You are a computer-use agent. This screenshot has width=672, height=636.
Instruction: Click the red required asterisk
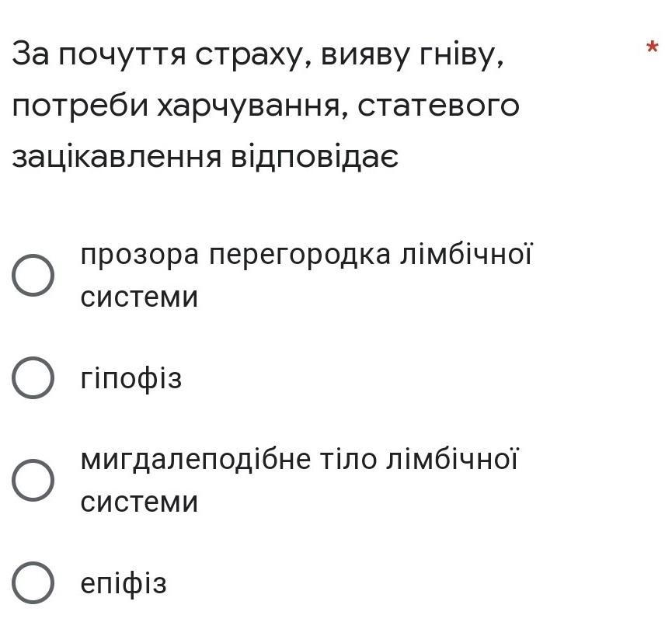coord(652,47)
